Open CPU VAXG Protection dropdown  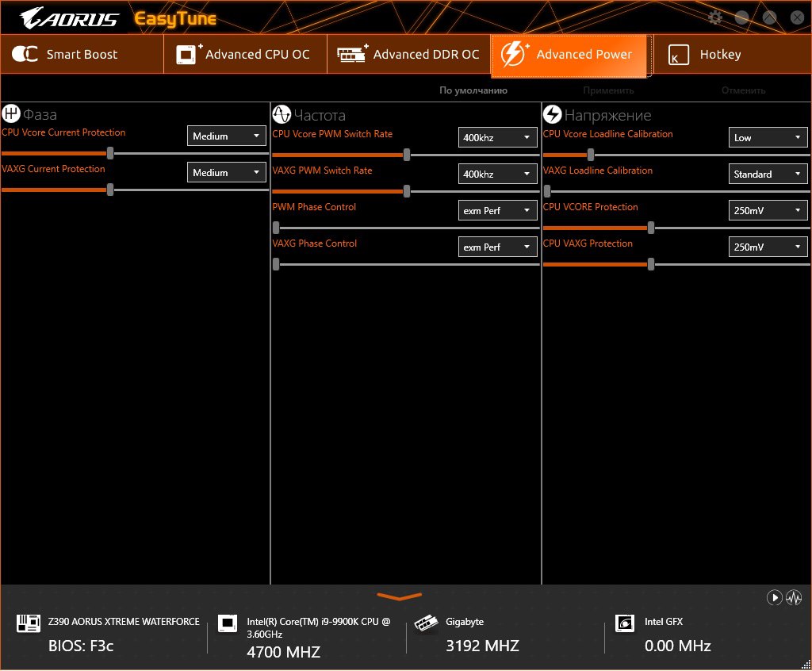pyautogui.click(x=768, y=247)
